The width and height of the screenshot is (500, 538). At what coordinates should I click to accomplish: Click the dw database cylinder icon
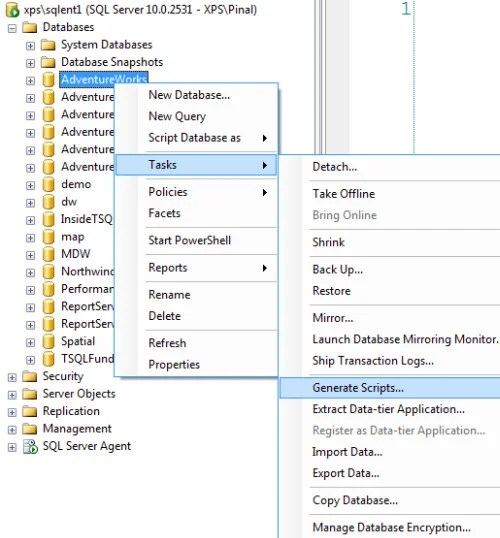coord(48,202)
